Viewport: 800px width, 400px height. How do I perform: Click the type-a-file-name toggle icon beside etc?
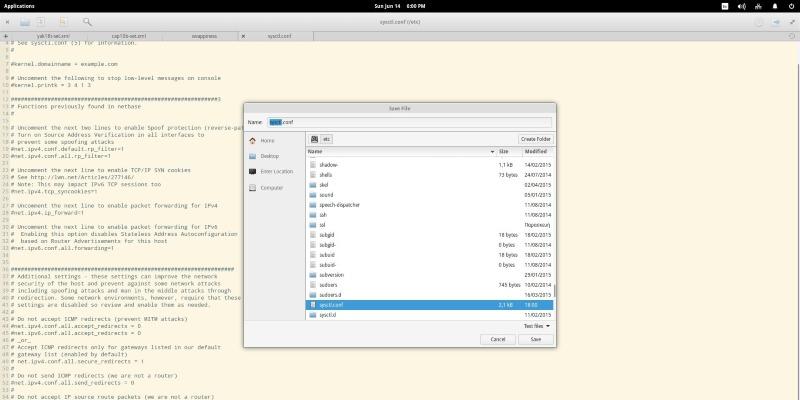[x=313, y=139]
